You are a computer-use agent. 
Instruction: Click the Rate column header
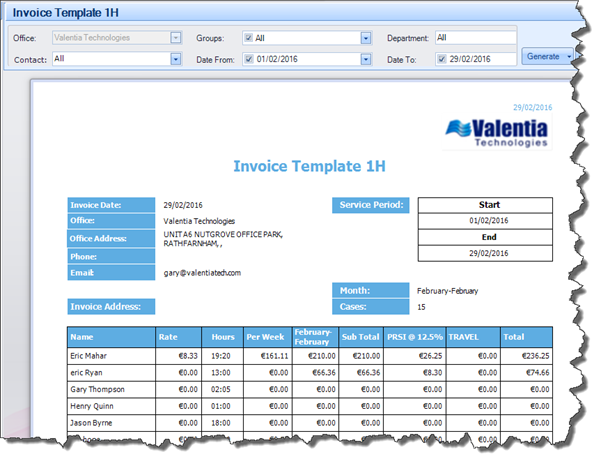click(179, 337)
